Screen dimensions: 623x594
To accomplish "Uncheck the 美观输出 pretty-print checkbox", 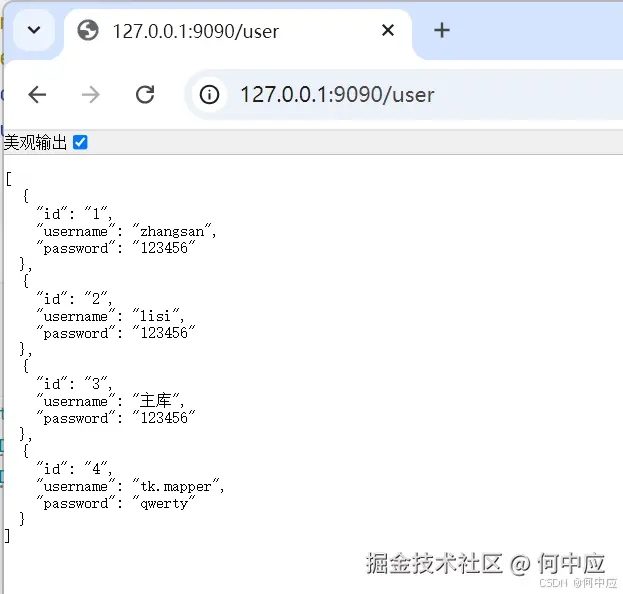I will [x=80, y=142].
